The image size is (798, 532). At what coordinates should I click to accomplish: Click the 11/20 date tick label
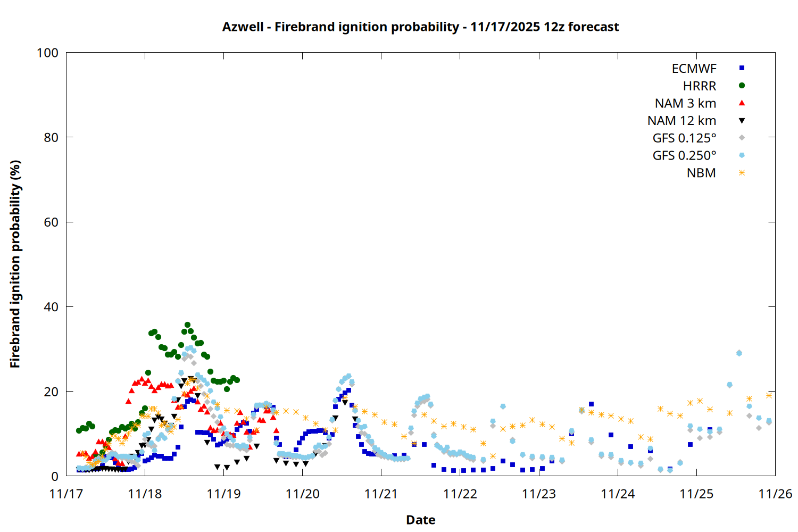click(302, 494)
